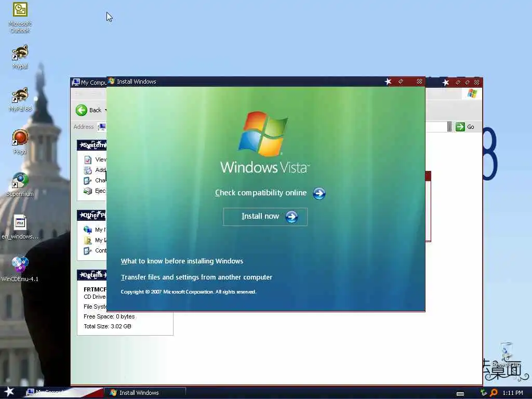Click the green Back arrow in My Computer
Image resolution: width=532 pixels, height=399 pixels.
(82, 110)
